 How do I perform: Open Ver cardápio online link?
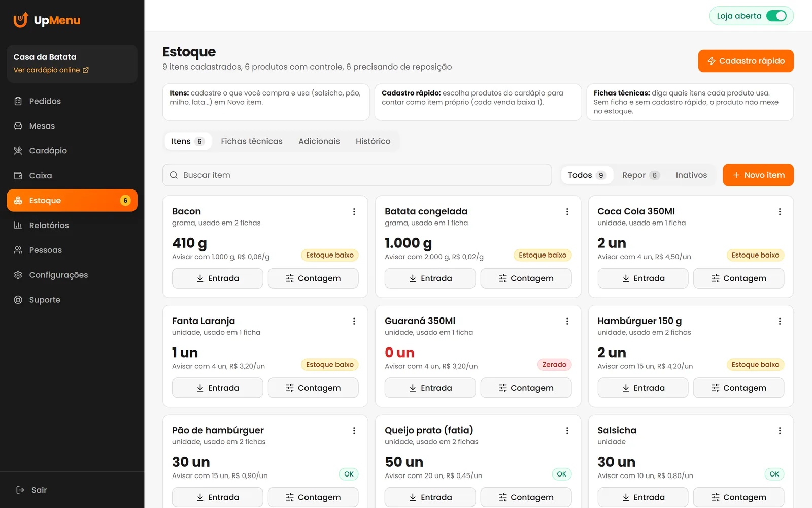(51, 70)
